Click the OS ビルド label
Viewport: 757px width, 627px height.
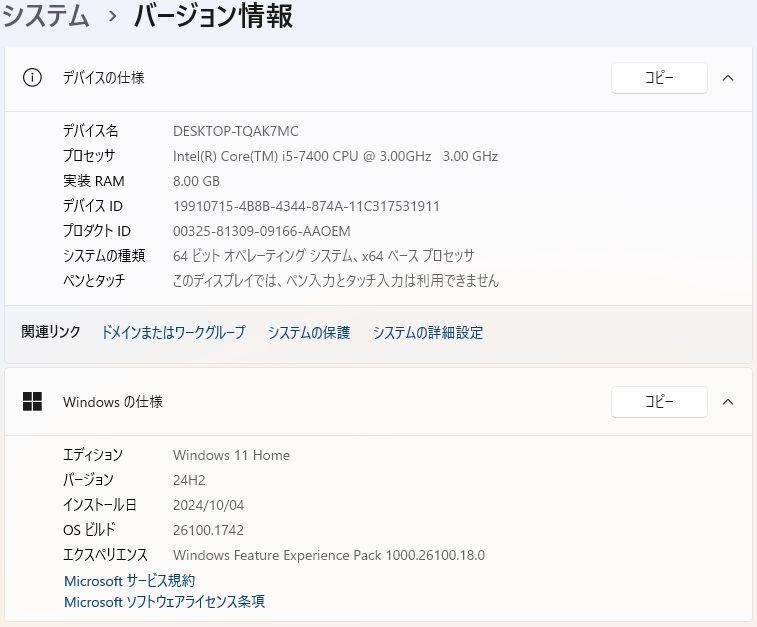coord(89,529)
